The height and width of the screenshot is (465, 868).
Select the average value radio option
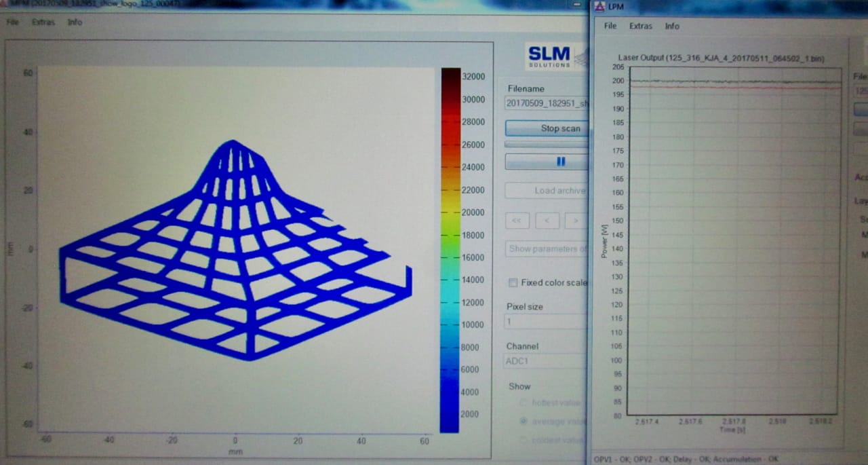tap(523, 422)
